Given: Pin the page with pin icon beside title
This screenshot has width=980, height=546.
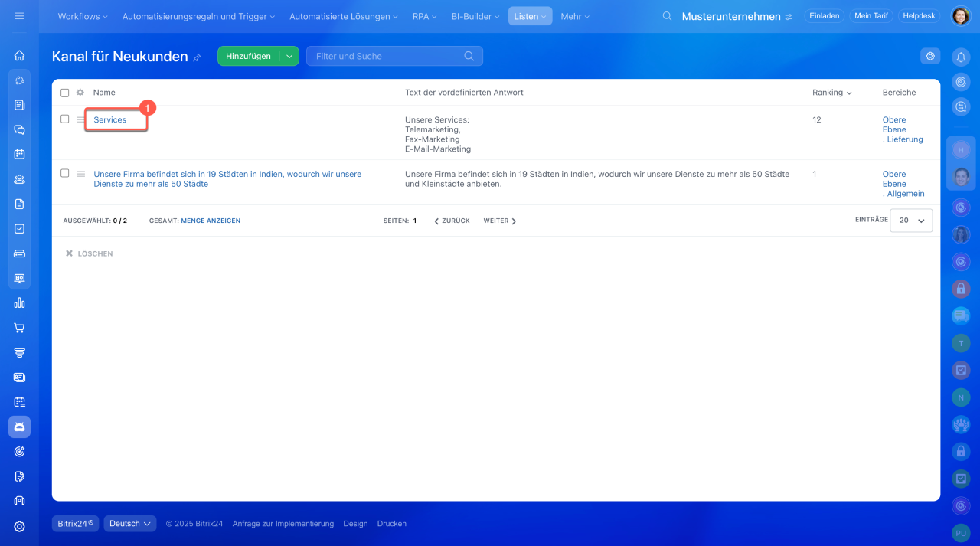Looking at the screenshot, I should 197,57.
